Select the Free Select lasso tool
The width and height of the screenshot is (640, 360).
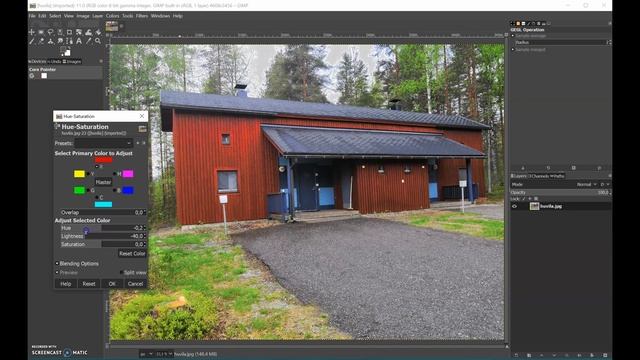pyautogui.click(x=50, y=32)
